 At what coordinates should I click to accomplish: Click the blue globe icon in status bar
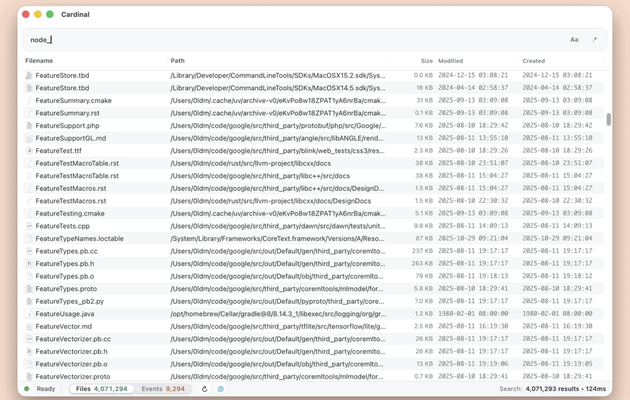tap(221, 389)
